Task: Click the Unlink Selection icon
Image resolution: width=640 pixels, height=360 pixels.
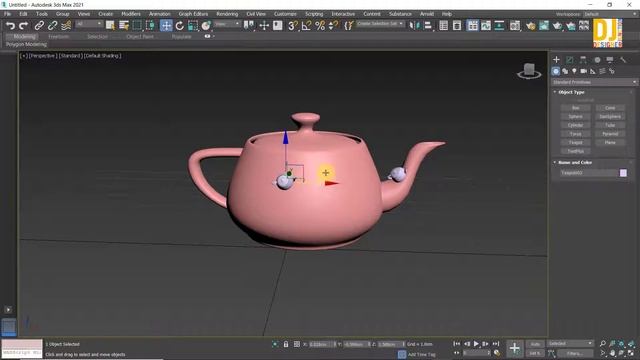Action: [x=52, y=26]
